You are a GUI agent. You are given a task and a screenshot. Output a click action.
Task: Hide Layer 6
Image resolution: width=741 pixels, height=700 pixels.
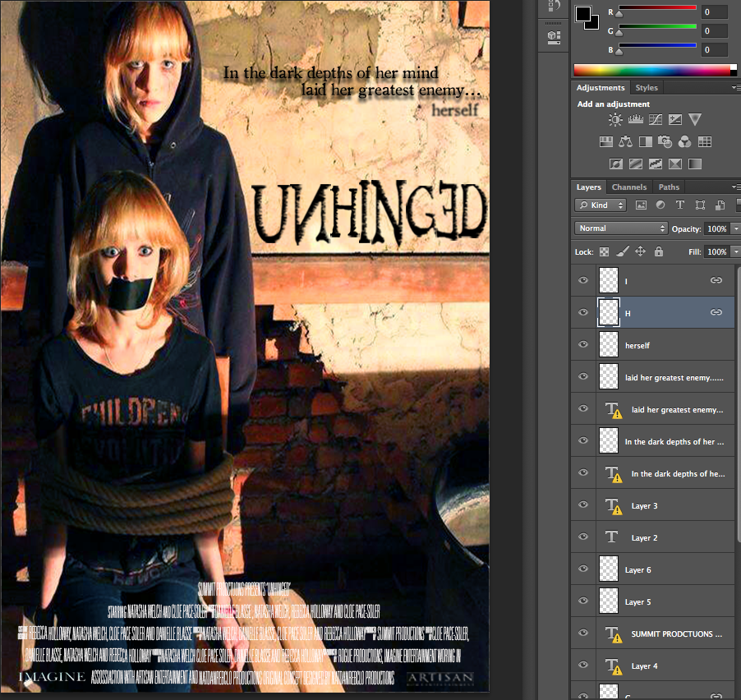pyautogui.click(x=583, y=569)
